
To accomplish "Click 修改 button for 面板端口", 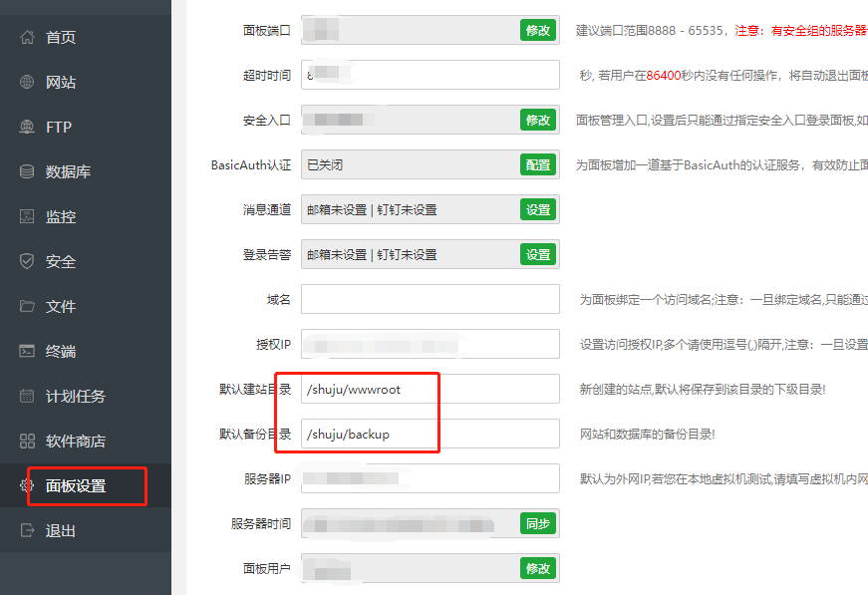I will [537, 30].
